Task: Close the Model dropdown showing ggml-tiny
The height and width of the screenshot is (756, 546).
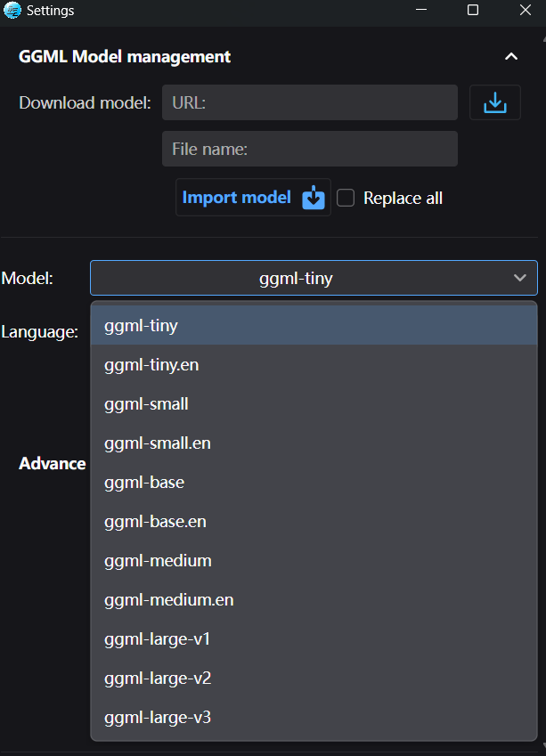Action: [x=314, y=278]
